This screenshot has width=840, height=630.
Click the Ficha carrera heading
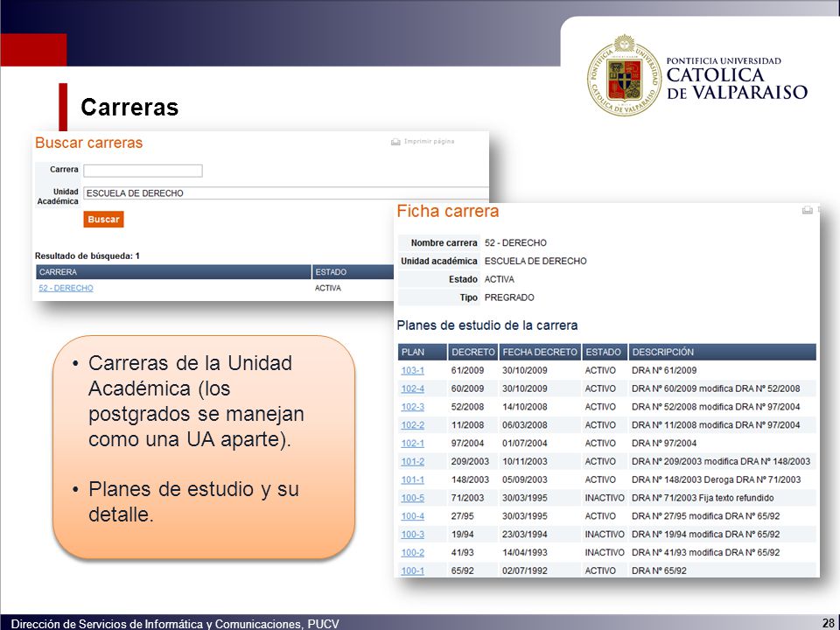[x=448, y=211]
